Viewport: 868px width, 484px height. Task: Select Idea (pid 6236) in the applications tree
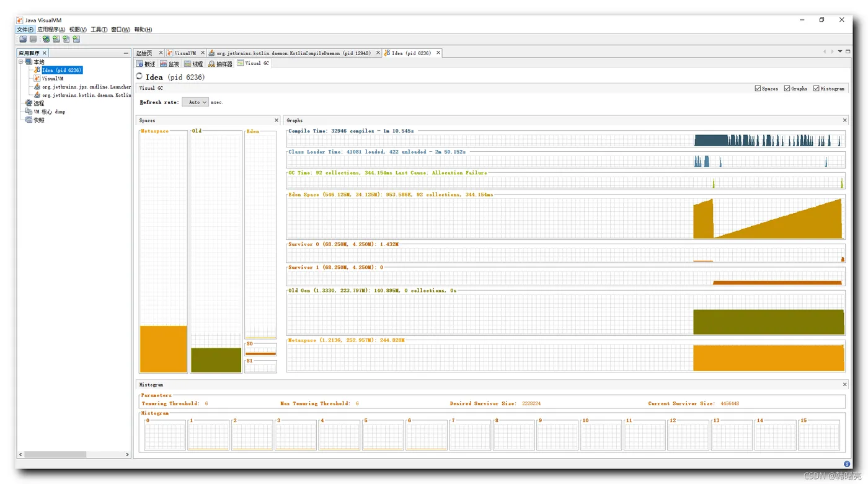point(61,70)
